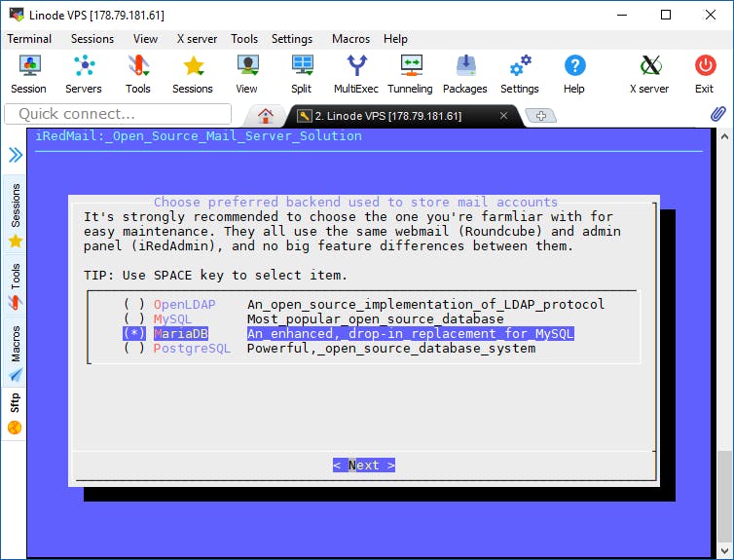Expand sidebar with double chevron icon
This screenshot has height=560, width=734.
[16, 155]
